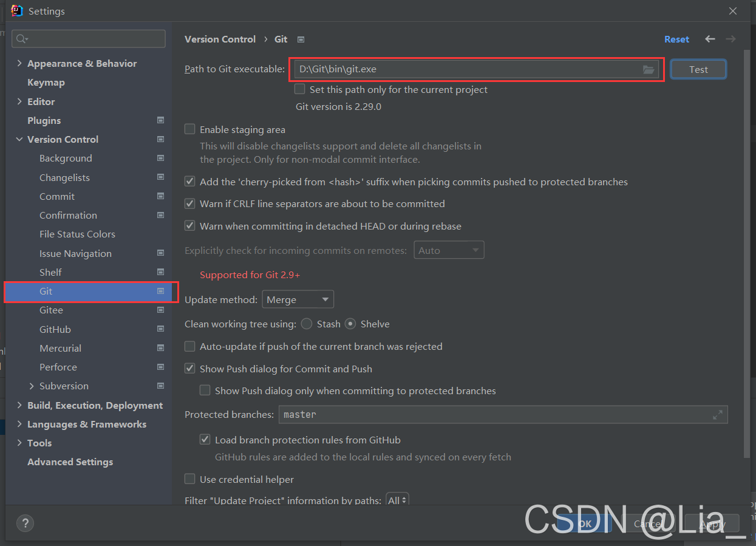Open the Plugins settings page

[44, 120]
